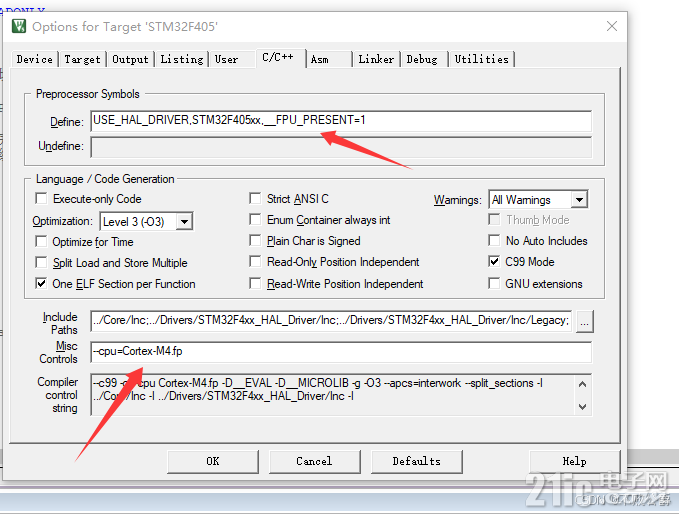Viewport: 679px width, 514px height.
Task: Go to the Linker tab
Action: click(x=376, y=59)
